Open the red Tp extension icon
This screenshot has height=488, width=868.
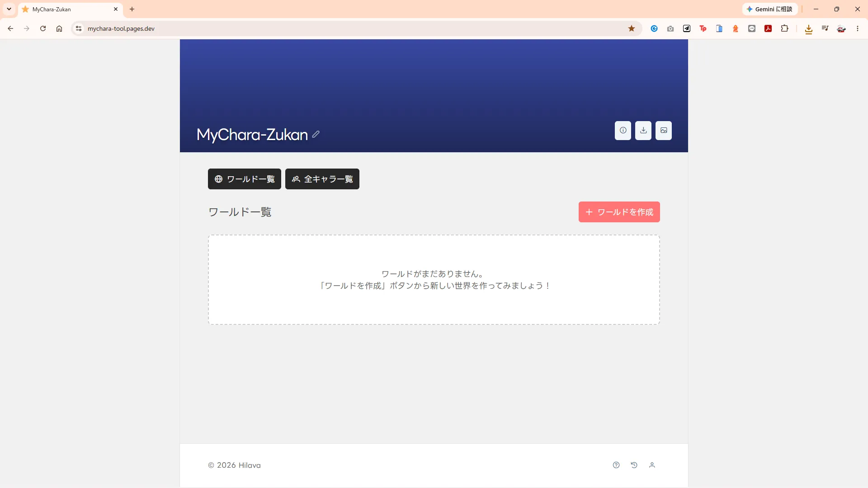[703, 28]
